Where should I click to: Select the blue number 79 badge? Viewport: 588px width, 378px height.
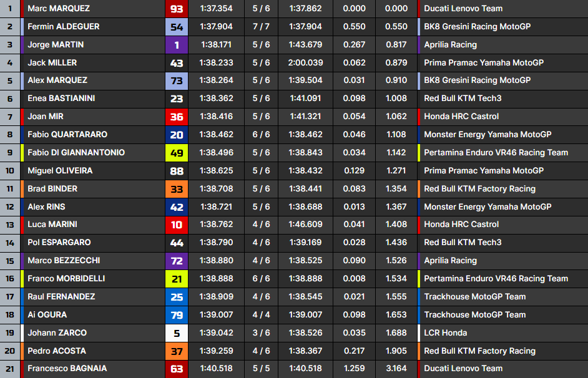(x=177, y=315)
